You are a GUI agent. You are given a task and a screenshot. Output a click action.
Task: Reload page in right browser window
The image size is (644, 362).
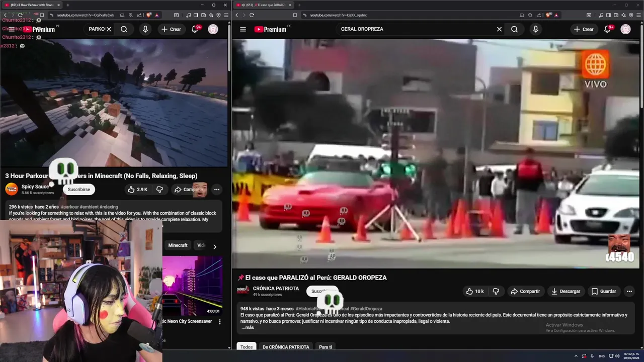pyautogui.click(x=252, y=15)
